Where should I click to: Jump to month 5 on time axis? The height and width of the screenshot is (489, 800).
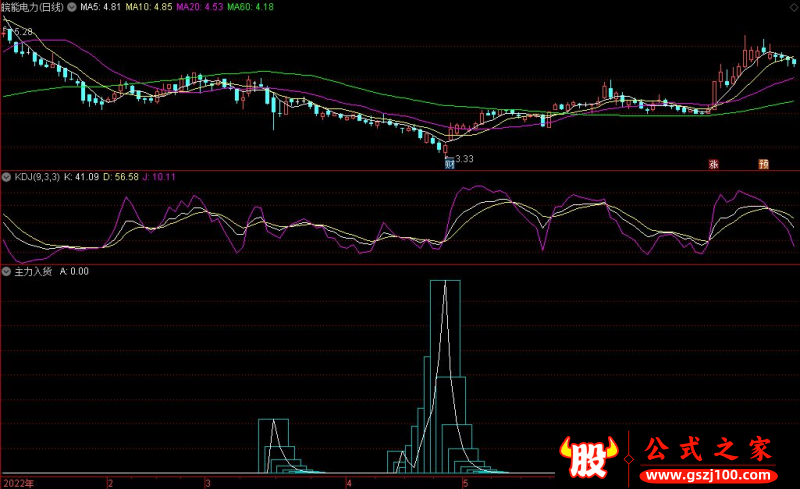point(465,483)
